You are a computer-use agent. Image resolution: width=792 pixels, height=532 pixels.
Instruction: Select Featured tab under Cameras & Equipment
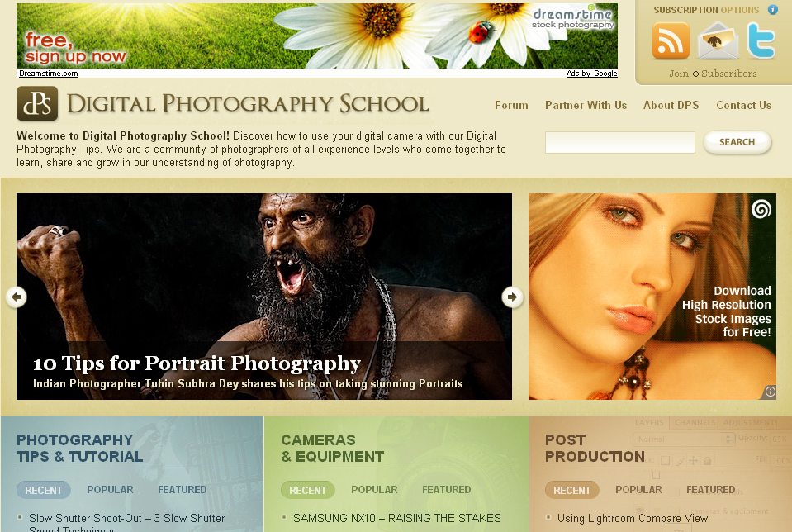click(447, 490)
